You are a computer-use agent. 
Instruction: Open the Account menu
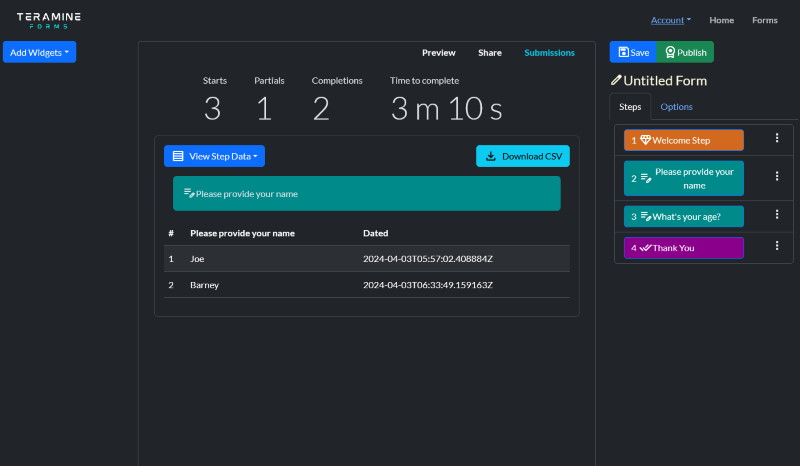pyautogui.click(x=670, y=20)
